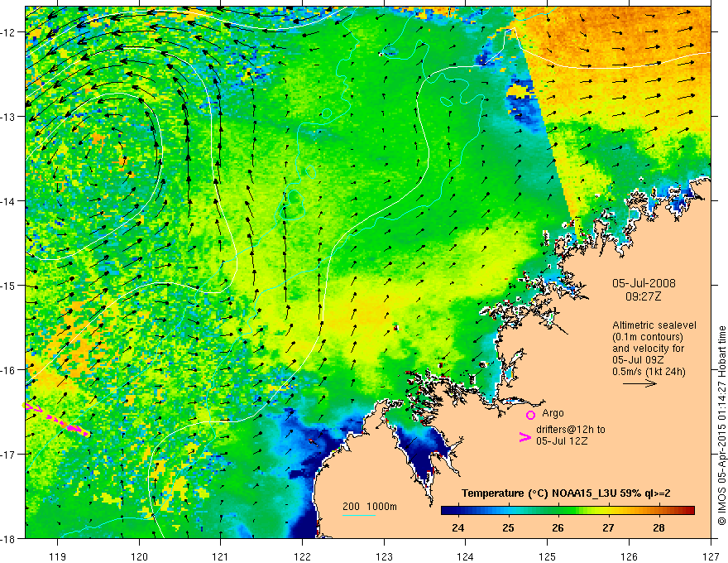The image size is (728, 563).
Task: Click the latitude axis label '-16'
Action: [9, 370]
